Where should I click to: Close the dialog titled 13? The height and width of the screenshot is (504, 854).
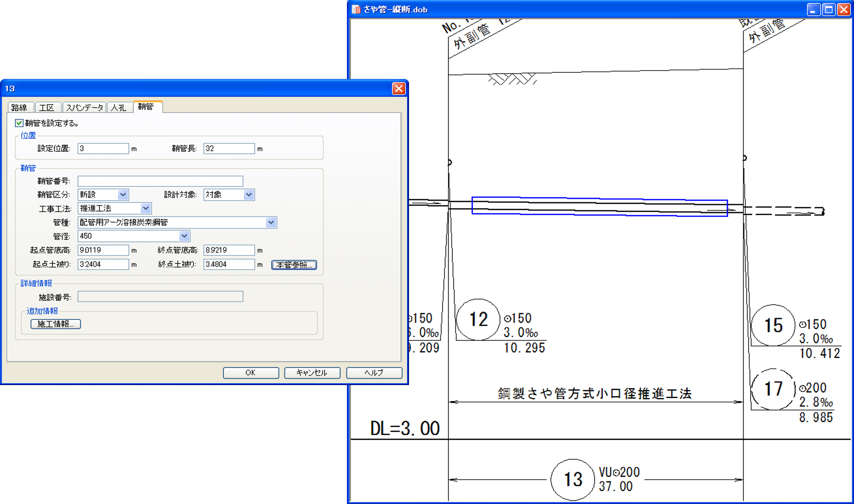398,89
